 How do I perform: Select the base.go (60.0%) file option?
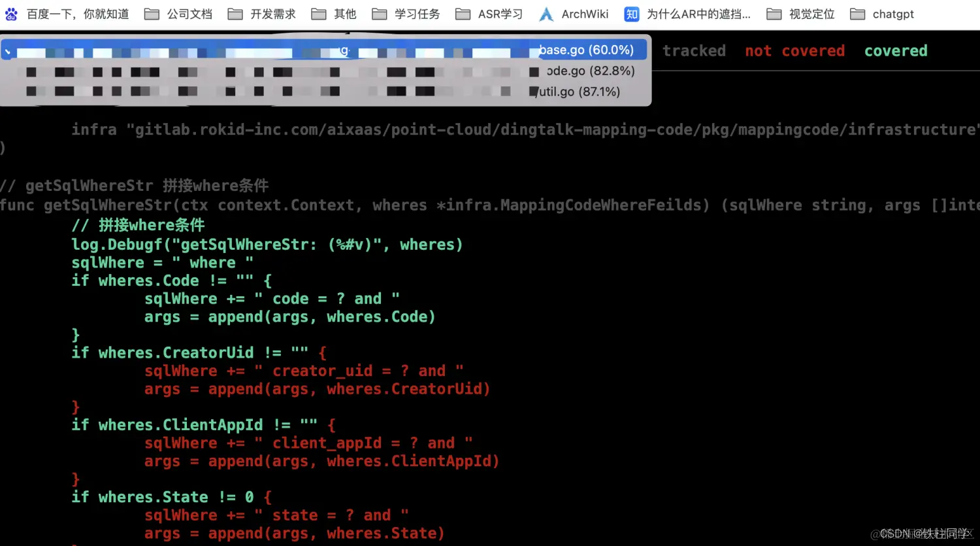click(324, 50)
